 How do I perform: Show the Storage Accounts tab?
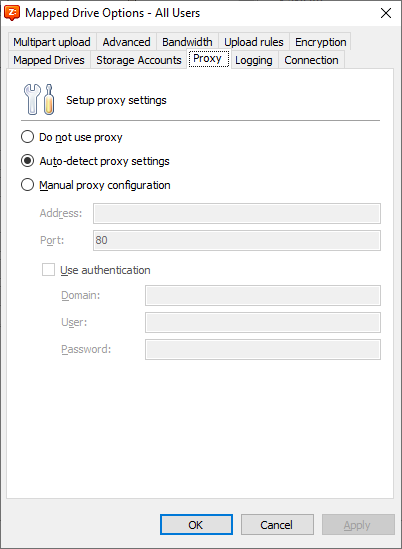[x=139, y=60]
